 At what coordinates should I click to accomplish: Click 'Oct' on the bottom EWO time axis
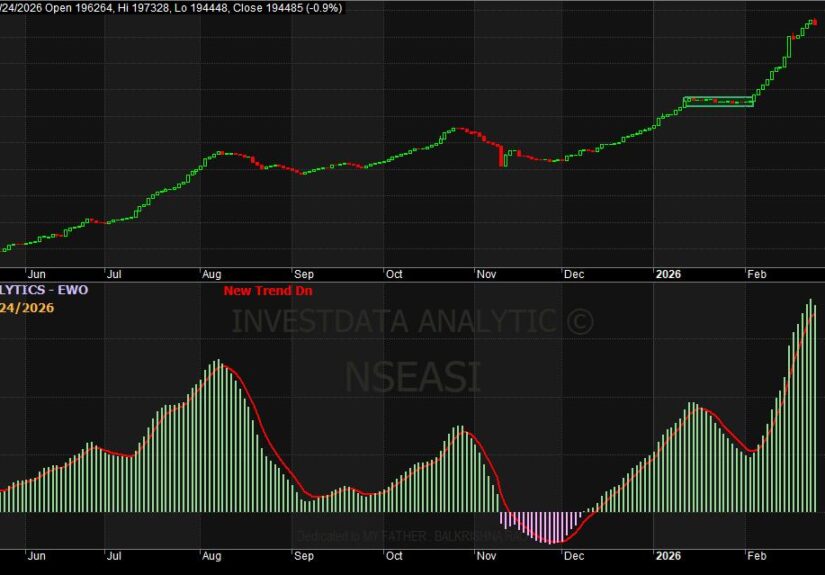click(394, 555)
